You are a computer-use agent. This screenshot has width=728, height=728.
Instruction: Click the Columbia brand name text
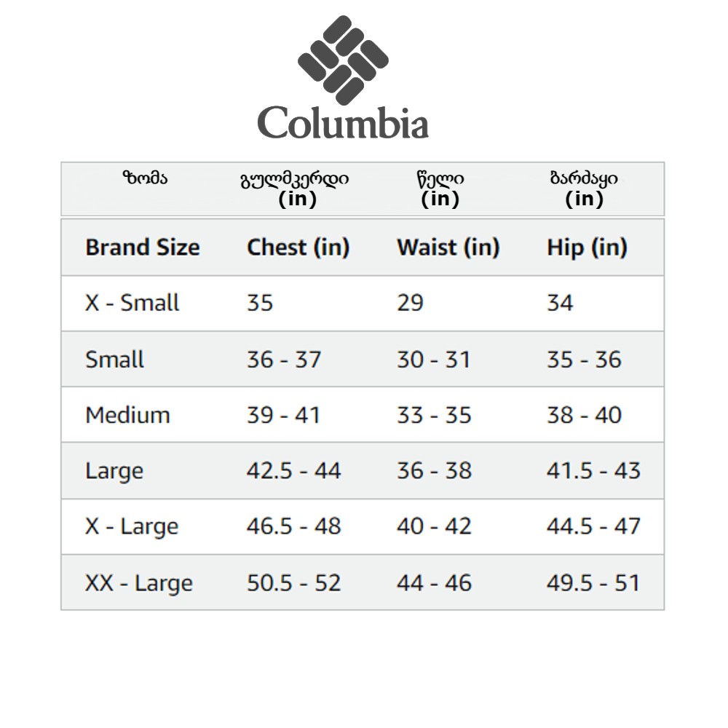[343, 122]
